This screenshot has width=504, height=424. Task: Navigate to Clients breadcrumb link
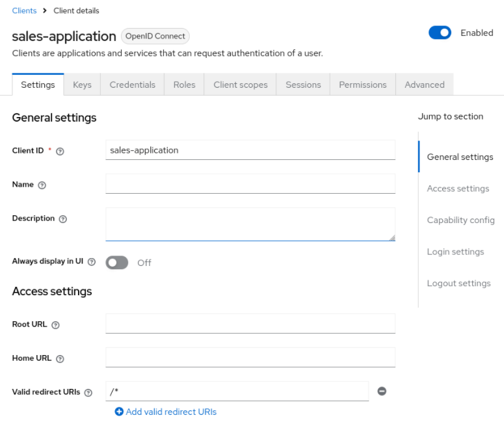click(24, 11)
